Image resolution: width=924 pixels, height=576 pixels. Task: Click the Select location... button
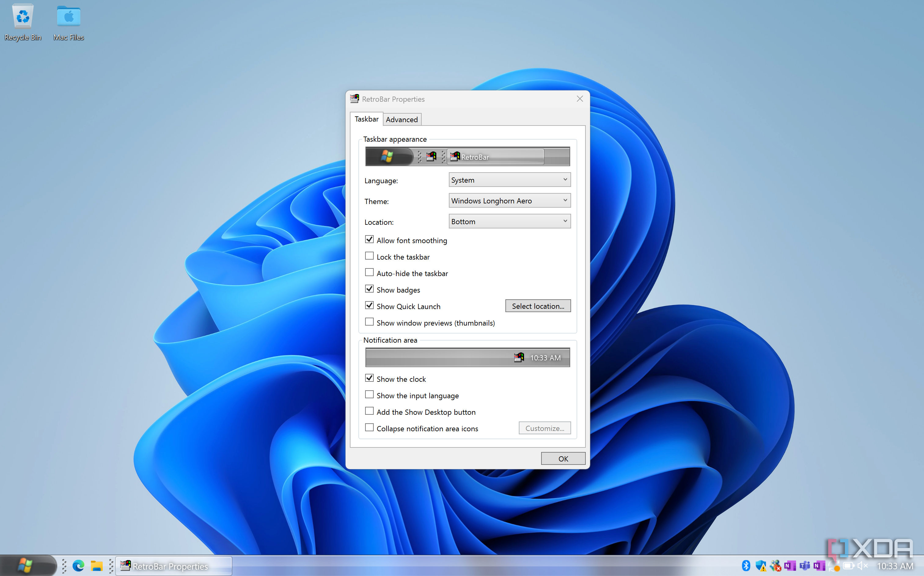coord(538,306)
